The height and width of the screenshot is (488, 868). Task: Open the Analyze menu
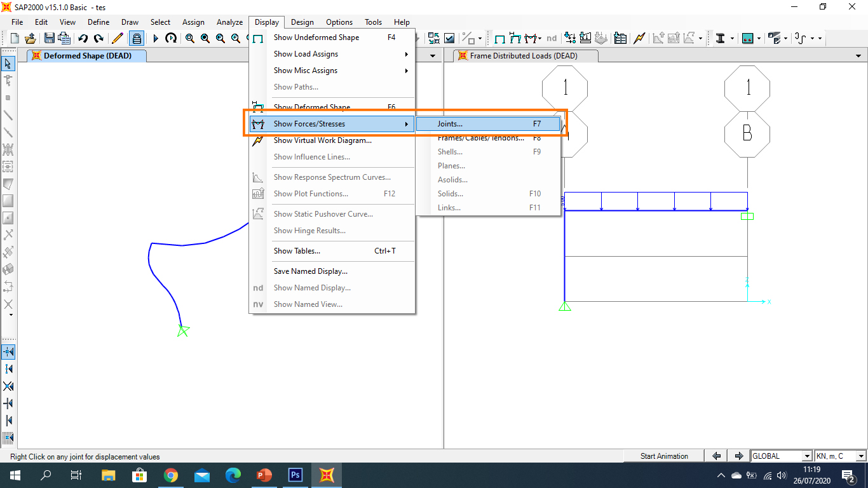tap(229, 22)
